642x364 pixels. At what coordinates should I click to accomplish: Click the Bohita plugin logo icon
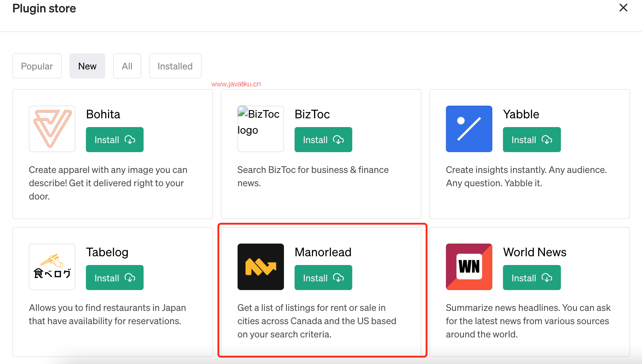coord(52,129)
